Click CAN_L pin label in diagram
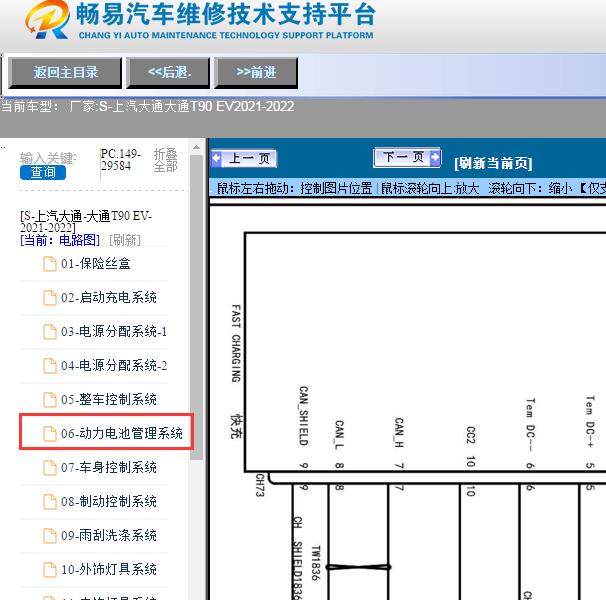This screenshot has width=606, height=600. [339, 435]
